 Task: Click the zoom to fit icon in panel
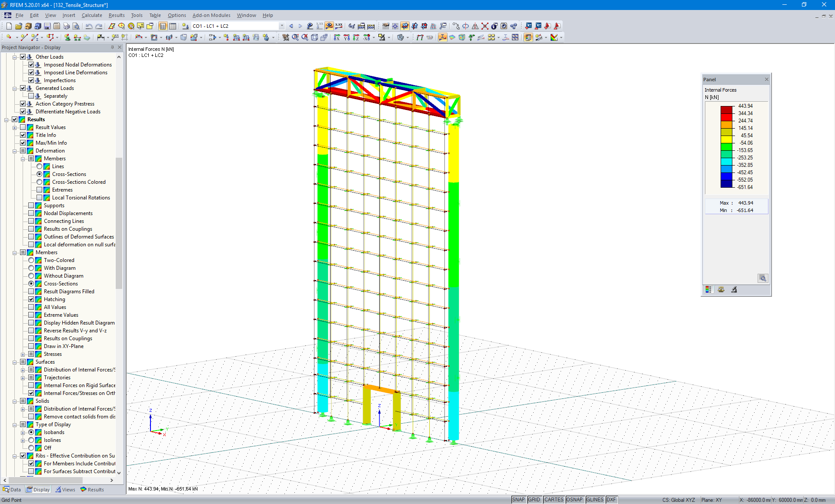pyautogui.click(x=763, y=278)
